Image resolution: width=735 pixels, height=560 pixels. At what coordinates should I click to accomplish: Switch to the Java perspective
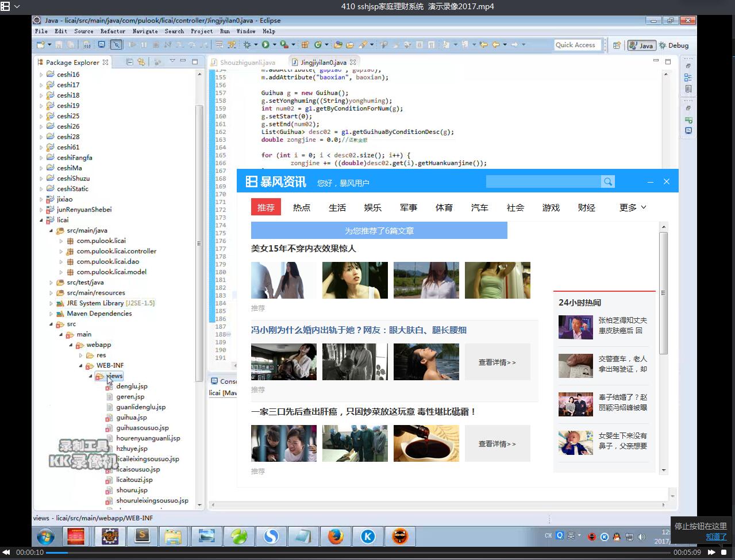(x=641, y=45)
